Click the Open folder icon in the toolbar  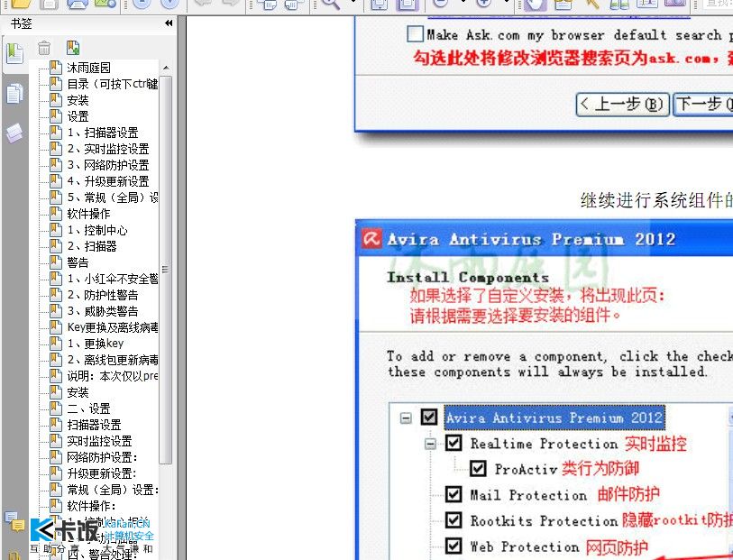coord(20,4)
